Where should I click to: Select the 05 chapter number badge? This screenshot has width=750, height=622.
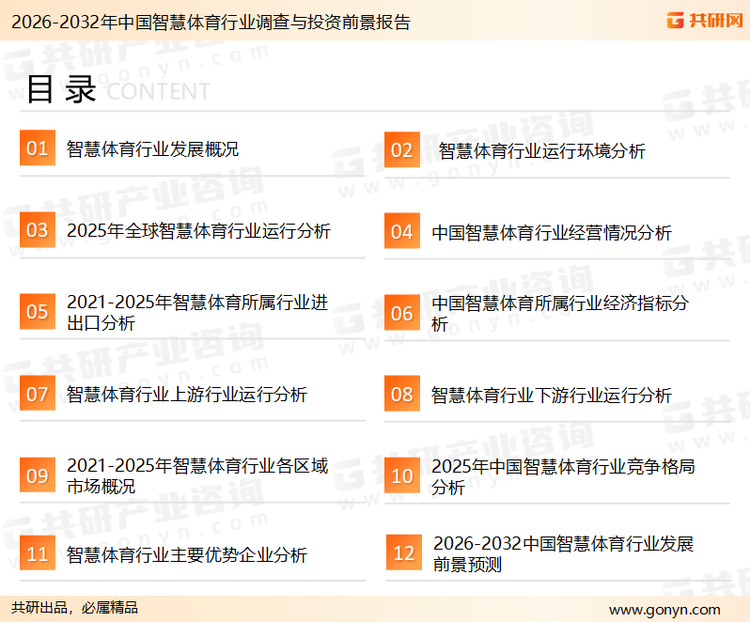click(37, 312)
